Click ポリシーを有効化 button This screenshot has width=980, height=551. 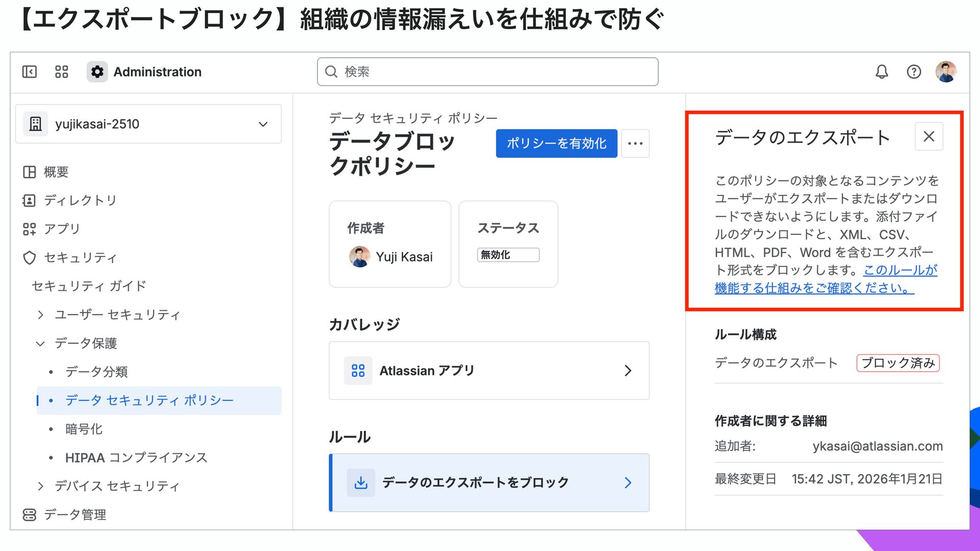556,143
